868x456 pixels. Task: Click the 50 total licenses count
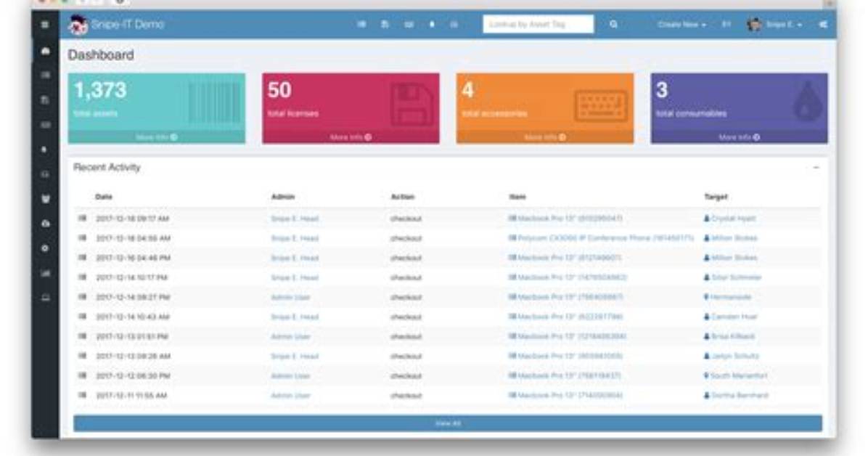pyautogui.click(x=279, y=90)
